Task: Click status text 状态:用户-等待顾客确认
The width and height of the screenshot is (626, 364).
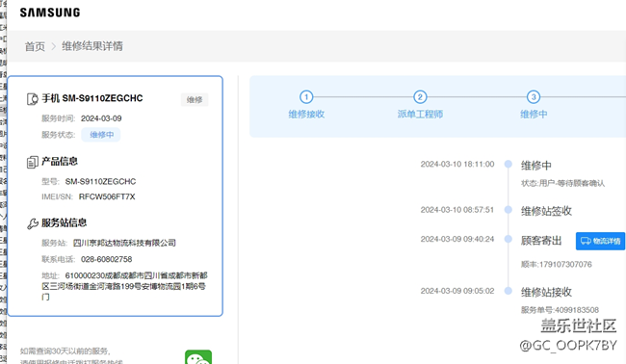Action: pos(563,183)
